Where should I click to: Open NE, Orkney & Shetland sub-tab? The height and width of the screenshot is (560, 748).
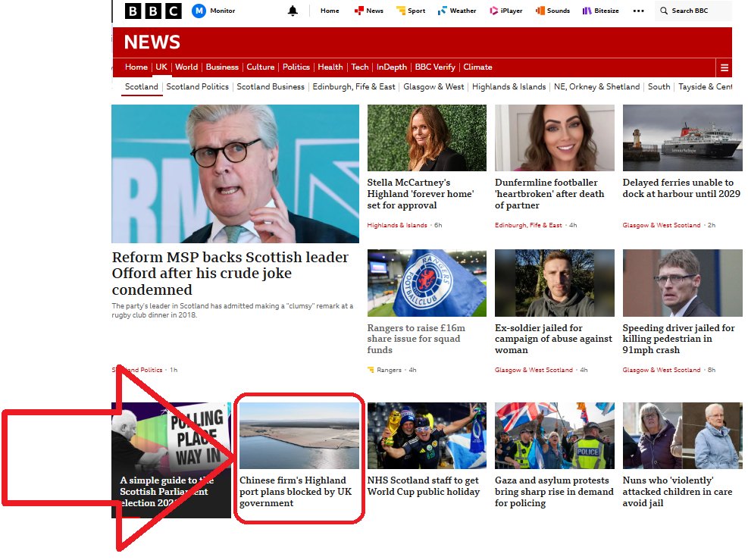click(x=596, y=87)
